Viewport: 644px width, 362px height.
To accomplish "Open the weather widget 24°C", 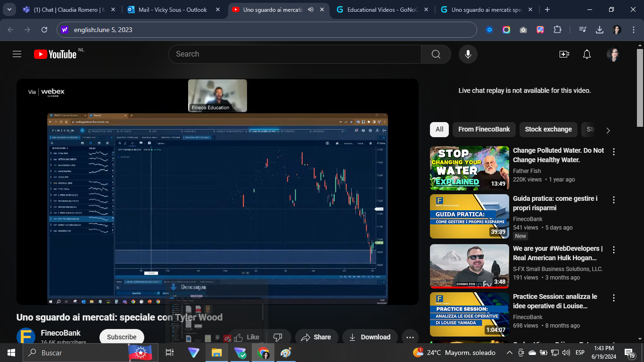I will pyautogui.click(x=454, y=353).
